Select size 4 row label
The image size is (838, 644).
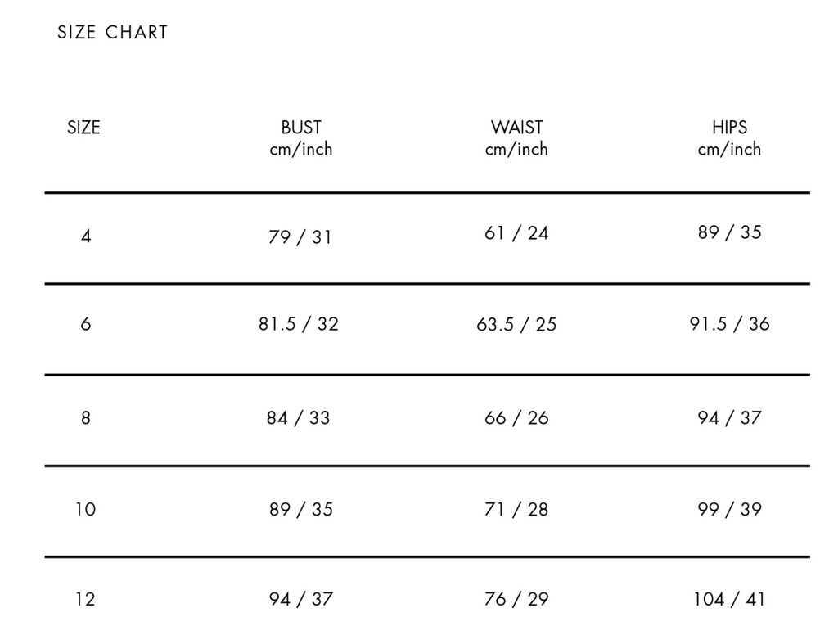(86, 236)
